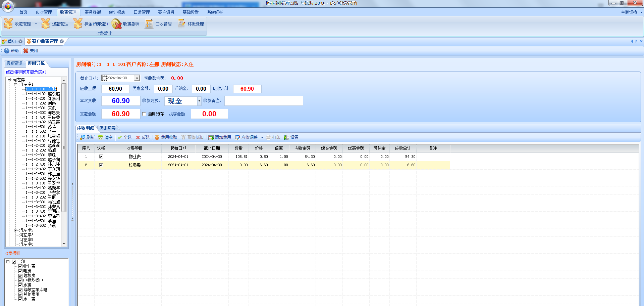This screenshot has height=306, width=644.
Task: Close active document via top-right X
Action: point(641,41)
